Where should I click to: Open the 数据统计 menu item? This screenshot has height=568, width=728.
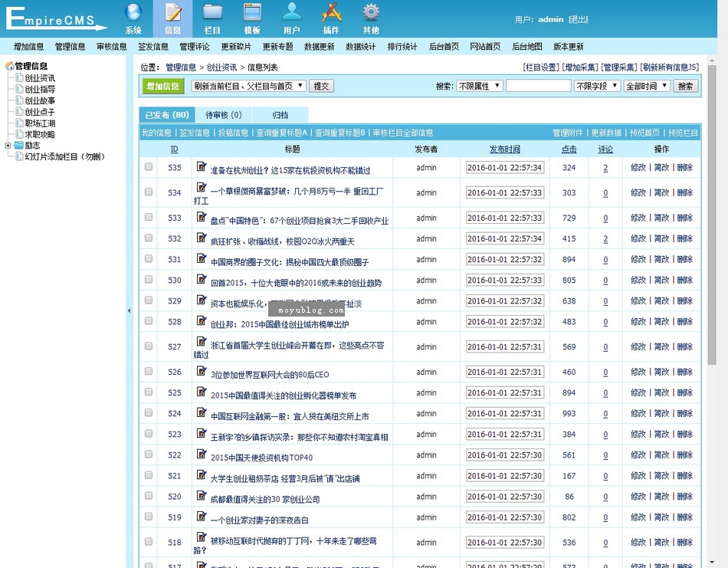pyautogui.click(x=361, y=47)
